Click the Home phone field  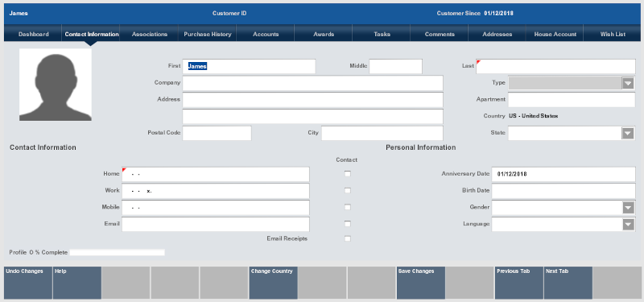pos(216,174)
